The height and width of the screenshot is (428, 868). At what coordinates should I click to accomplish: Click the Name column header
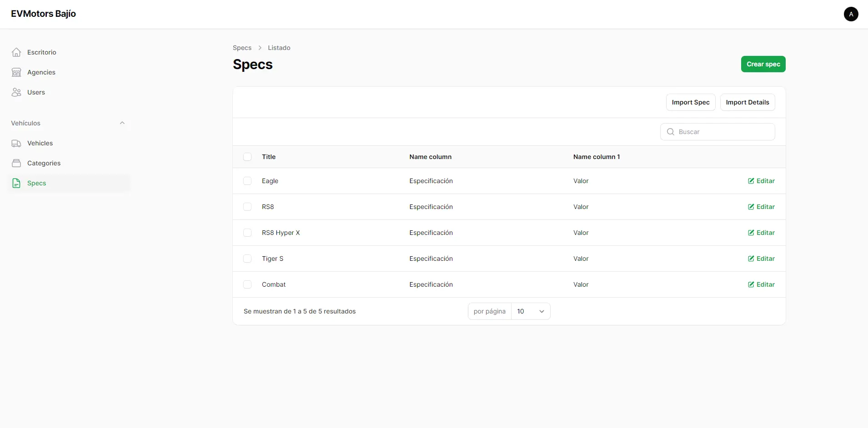point(430,157)
